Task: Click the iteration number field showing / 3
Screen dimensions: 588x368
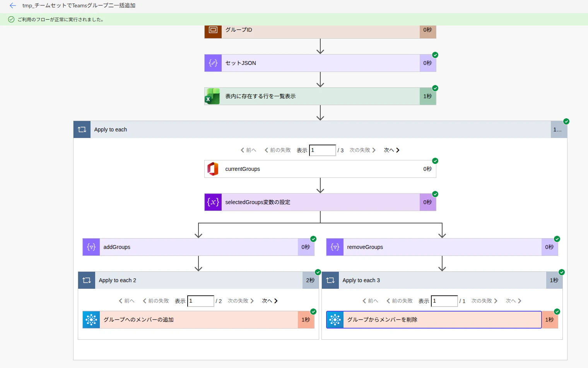Action: (323, 150)
